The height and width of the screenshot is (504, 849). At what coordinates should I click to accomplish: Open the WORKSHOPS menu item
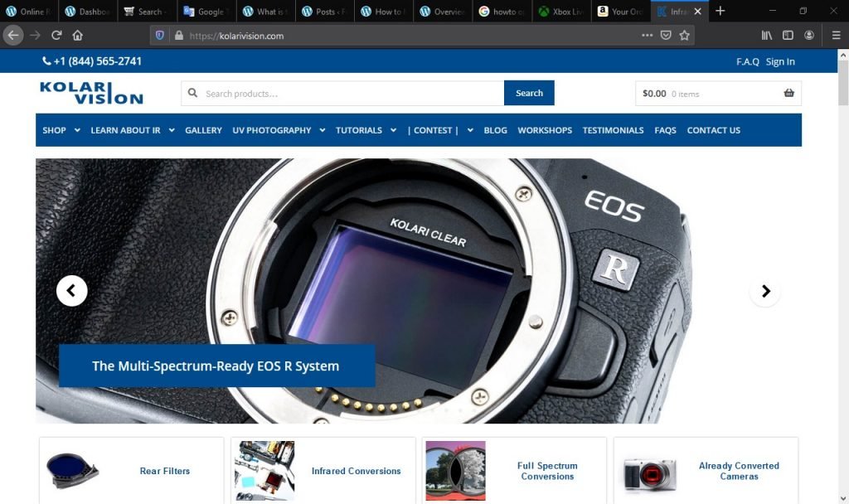(545, 130)
